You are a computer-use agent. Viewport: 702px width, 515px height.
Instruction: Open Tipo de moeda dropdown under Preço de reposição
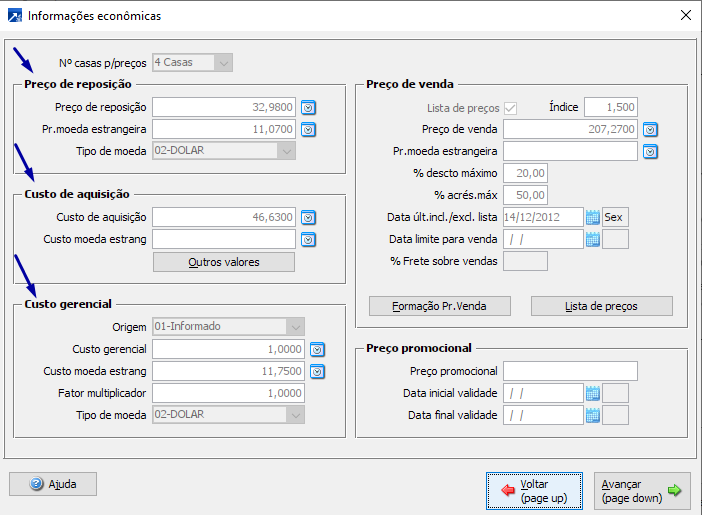pyautogui.click(x=287, y=151)
